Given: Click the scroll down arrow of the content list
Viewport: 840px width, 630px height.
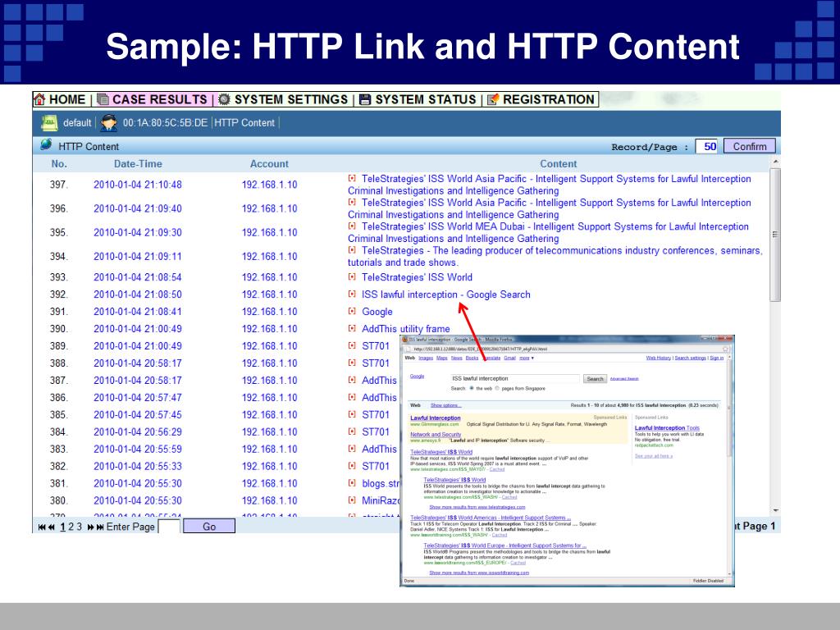Looking at the screenshot, I should [776, 511].
